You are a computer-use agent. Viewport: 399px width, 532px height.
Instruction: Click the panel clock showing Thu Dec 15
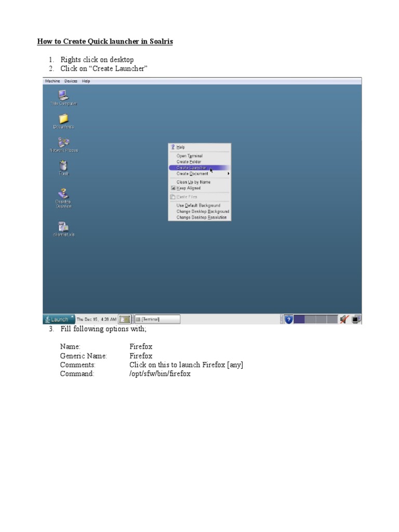click(96, 320)
